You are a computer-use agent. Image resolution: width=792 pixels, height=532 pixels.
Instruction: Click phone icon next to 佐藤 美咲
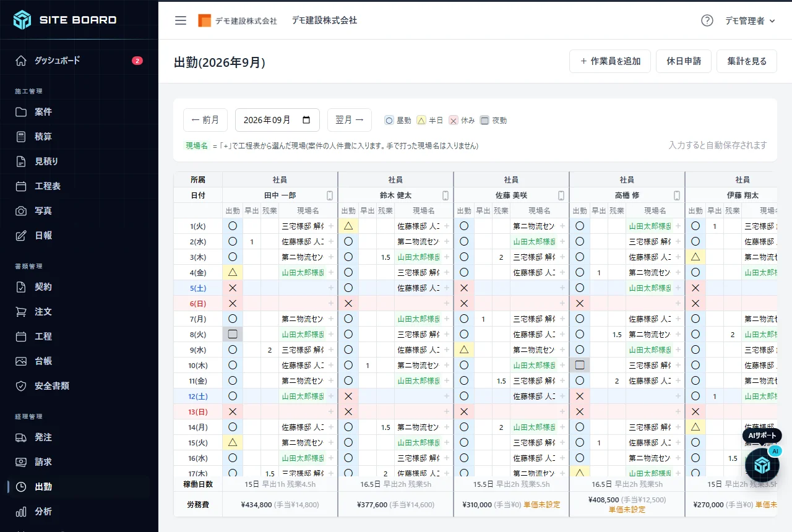561,195
